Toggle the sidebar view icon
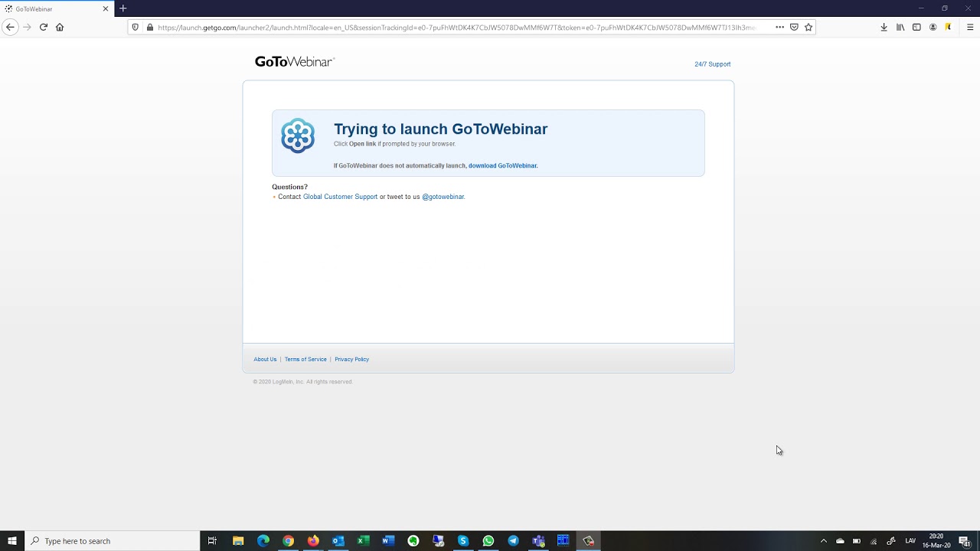This screenshot has width=980, height=551. (916, 27)
